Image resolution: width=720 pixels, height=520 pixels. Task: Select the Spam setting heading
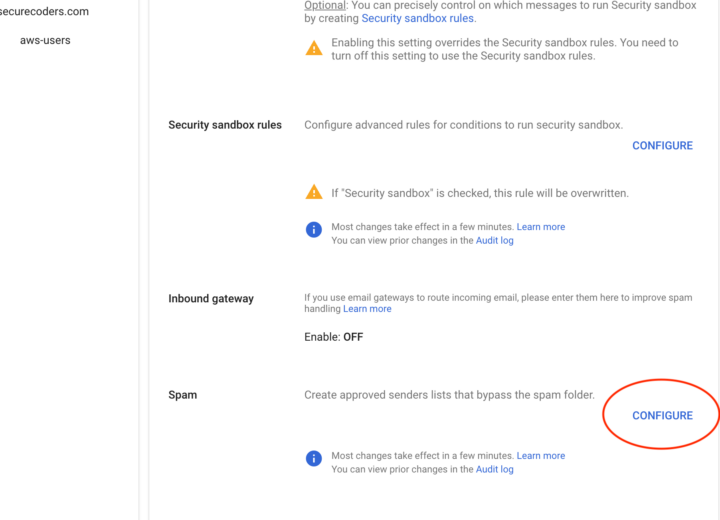coord(183,395)
